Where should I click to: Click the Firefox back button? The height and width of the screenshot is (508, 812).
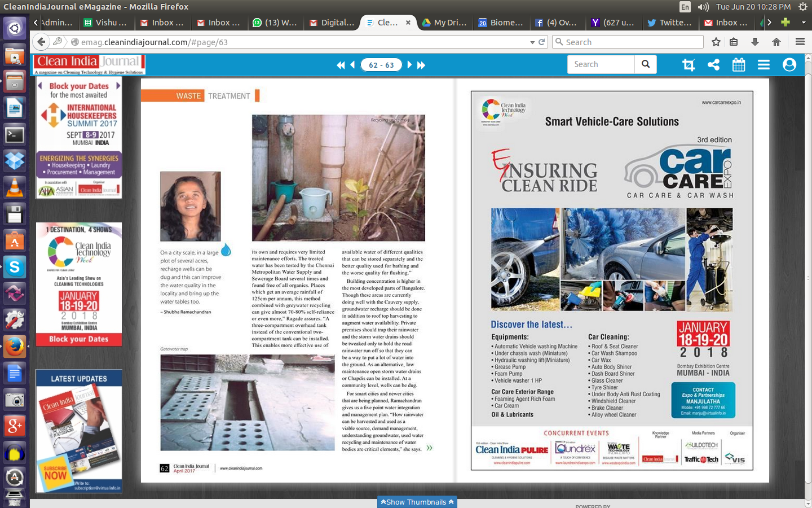pos(41,42)
